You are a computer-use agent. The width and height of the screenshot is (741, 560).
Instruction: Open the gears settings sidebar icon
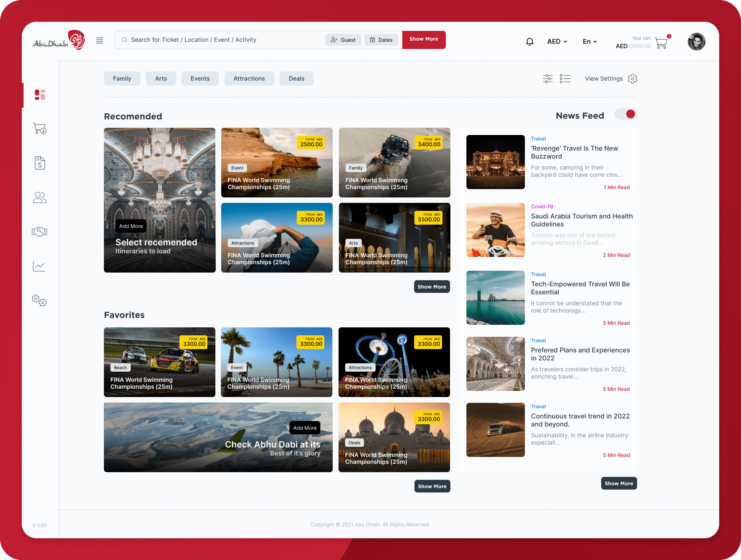(39, 301)
